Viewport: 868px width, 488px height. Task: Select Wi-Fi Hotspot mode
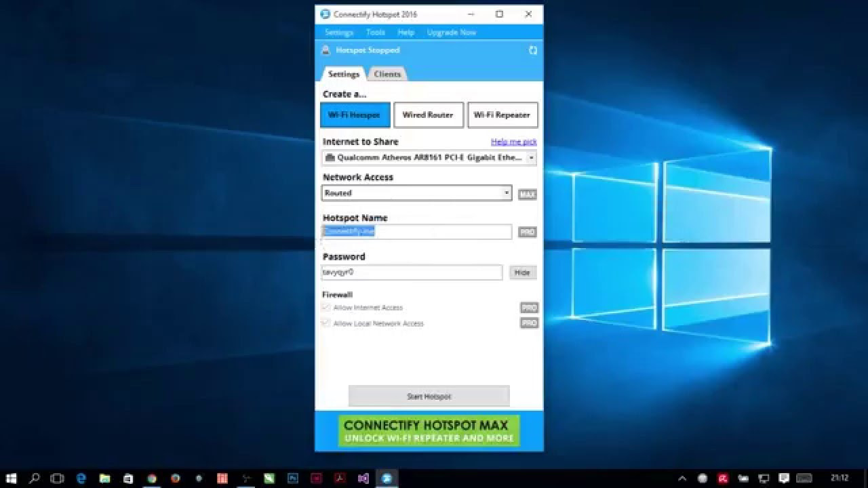click(355, 115)
